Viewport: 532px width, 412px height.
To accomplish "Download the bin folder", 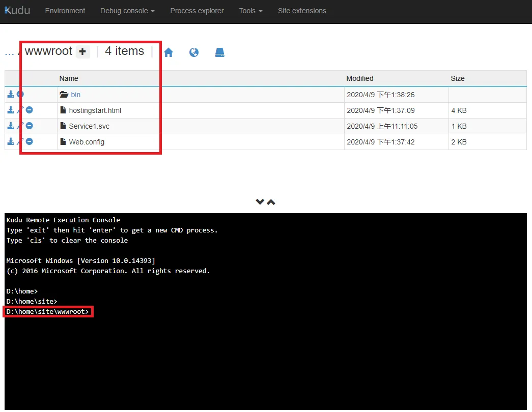I will (11, 94).
